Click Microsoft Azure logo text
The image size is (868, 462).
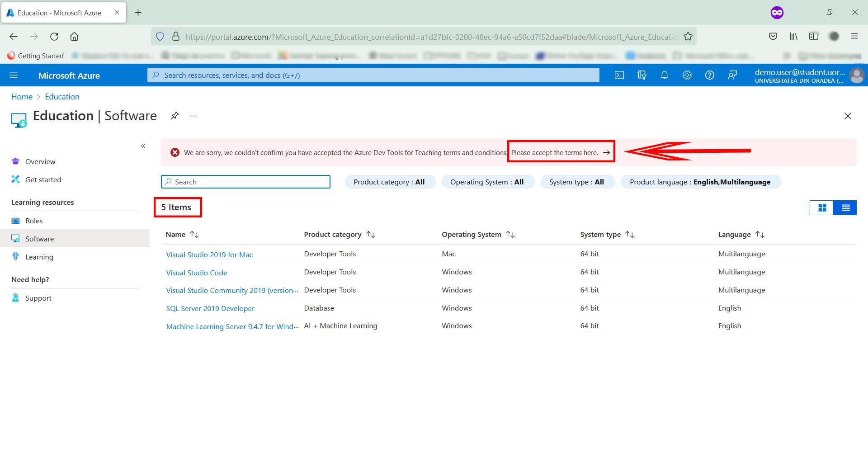point(69,75)
